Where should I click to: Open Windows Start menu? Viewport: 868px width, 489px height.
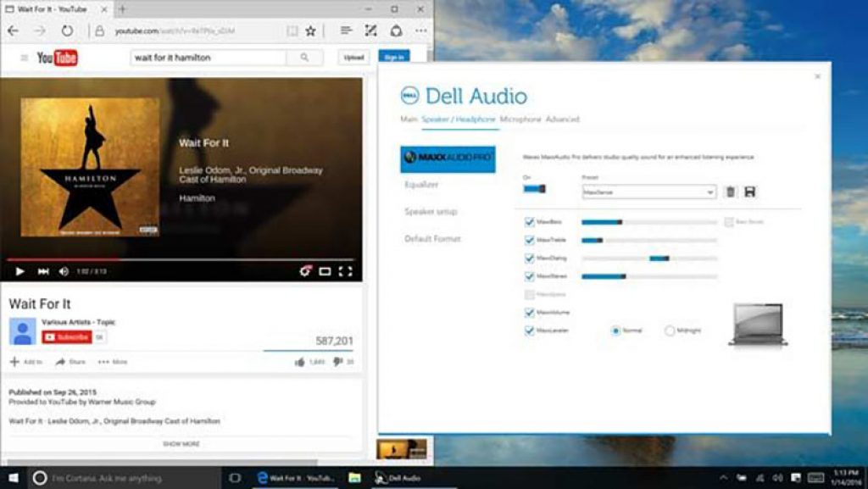(13, 478)
